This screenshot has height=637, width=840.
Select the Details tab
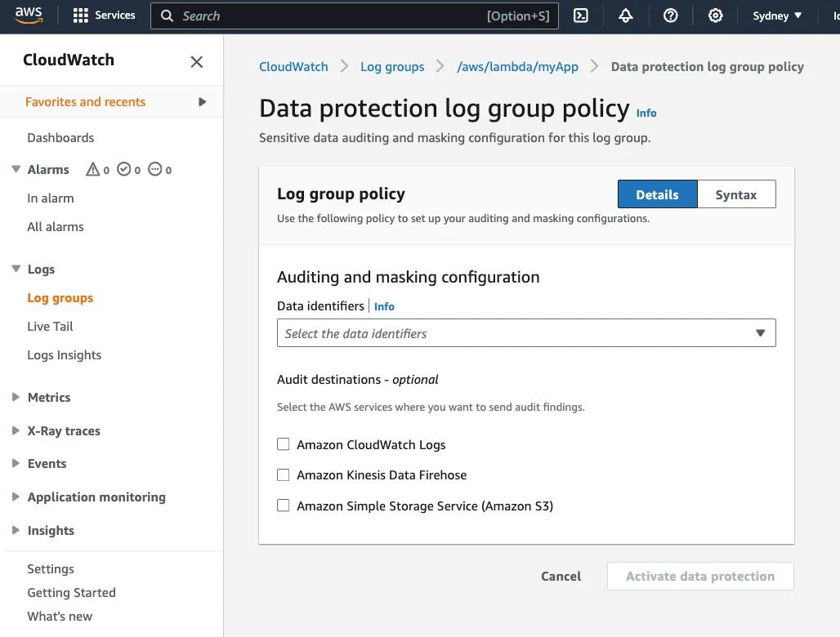click(x=657, y=194)
